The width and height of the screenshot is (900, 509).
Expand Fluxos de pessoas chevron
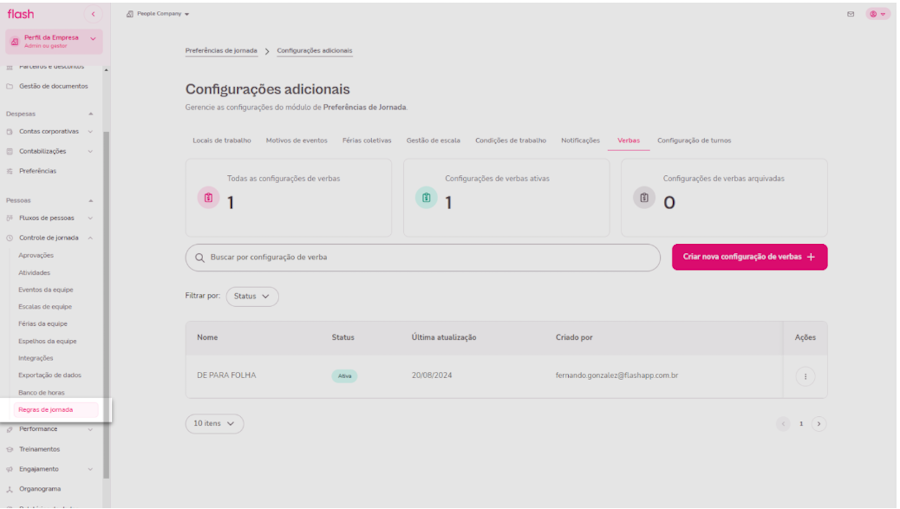pyautogui.click(x=90, y=218)
